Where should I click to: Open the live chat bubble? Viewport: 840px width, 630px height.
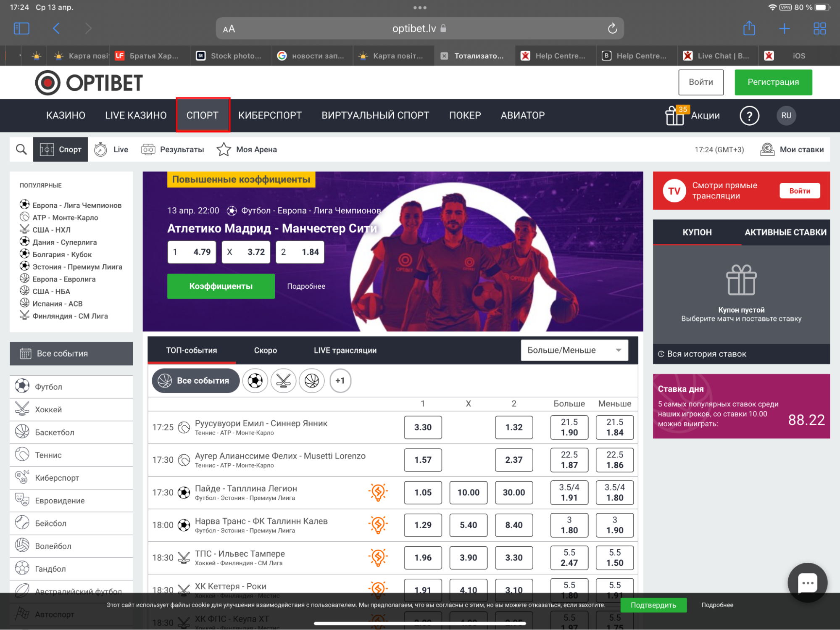[807, 583]
